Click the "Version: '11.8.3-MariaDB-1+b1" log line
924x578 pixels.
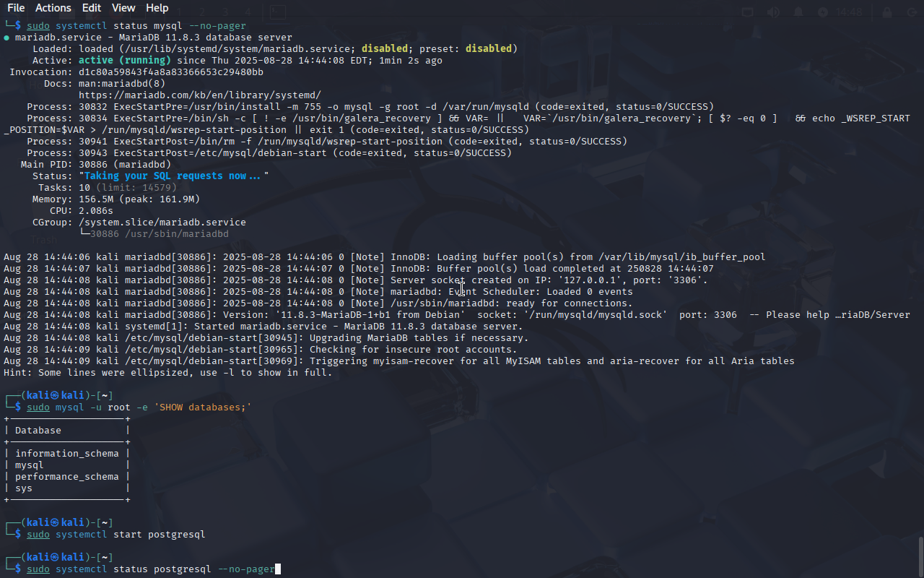point(457,315)
